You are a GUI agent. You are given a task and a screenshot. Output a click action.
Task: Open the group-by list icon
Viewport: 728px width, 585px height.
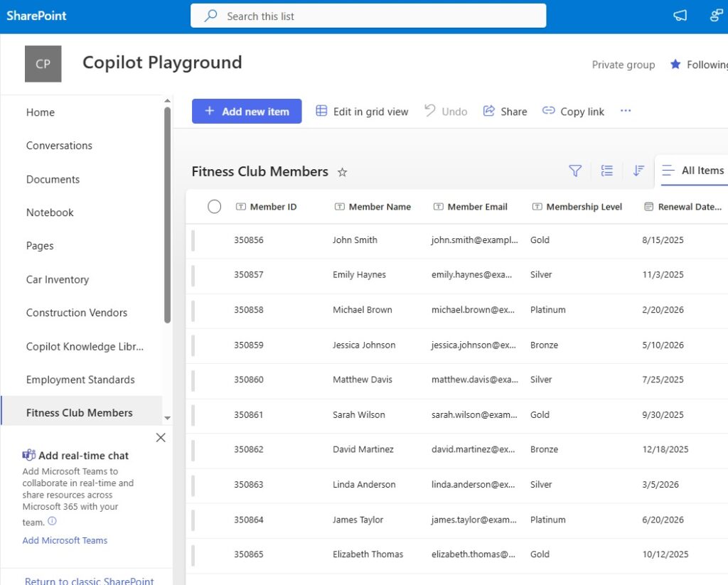[x=606, y=171]
